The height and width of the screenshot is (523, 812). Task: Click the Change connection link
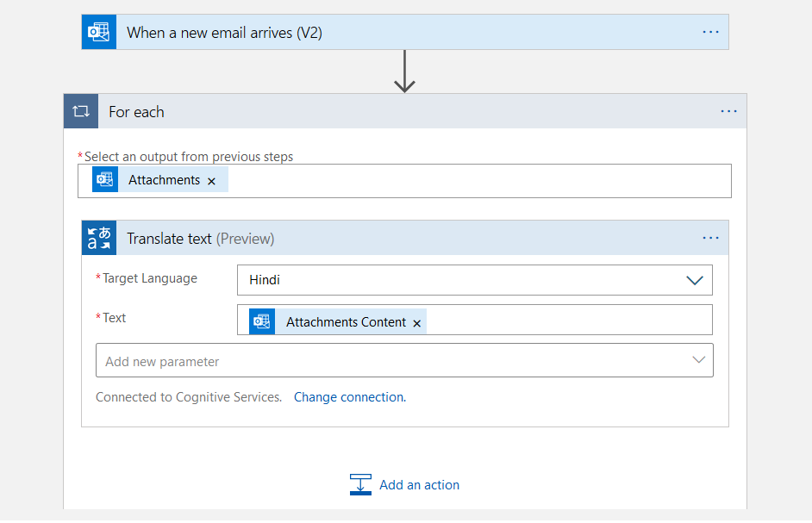(349, 397)
